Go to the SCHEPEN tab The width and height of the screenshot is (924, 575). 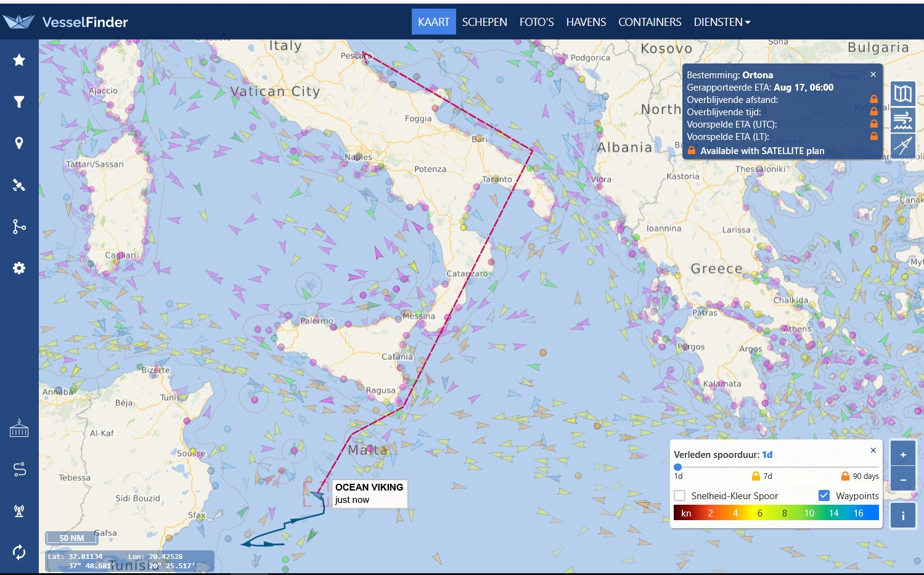click(484, 22)
